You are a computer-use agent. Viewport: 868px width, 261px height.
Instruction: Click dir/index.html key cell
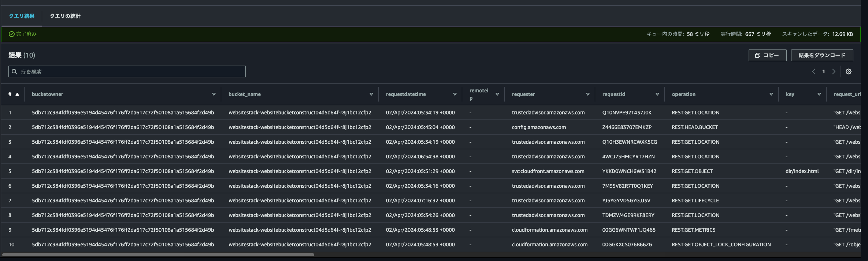(802, 171)
